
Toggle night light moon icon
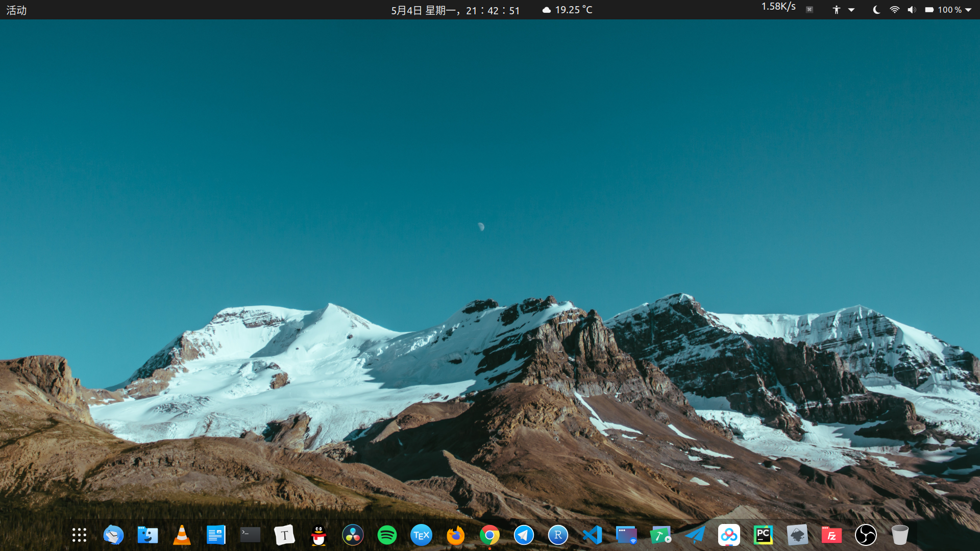[x=876, y=10]
